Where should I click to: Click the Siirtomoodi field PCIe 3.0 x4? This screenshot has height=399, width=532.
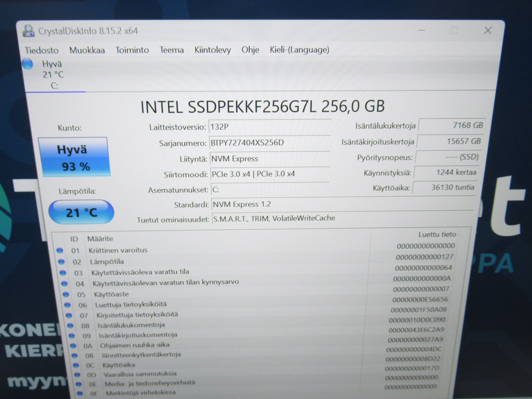[270, 174]
